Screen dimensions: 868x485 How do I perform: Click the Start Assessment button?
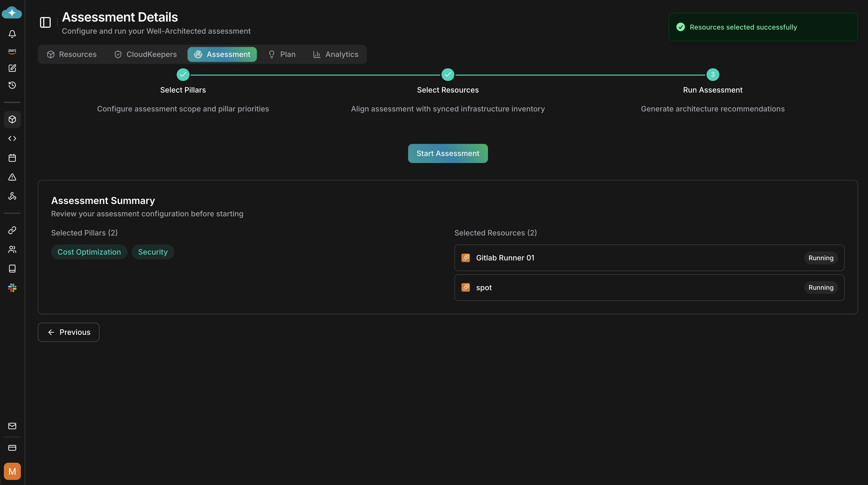(x=448, y=153)
